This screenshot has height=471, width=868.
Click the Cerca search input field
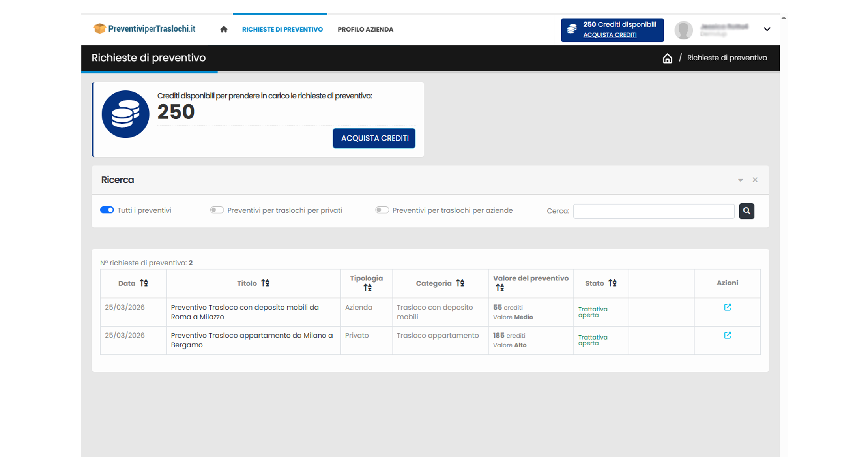point(654,211)
